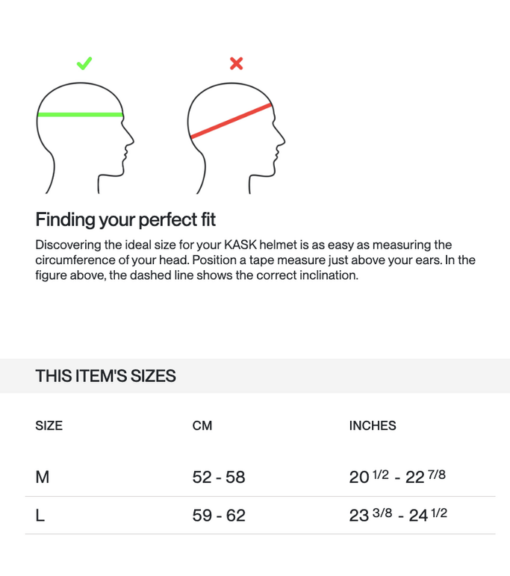Click the 20 1/2 - 22 7/8 inches value
The image size is (510, 576).
coord(397,477)
